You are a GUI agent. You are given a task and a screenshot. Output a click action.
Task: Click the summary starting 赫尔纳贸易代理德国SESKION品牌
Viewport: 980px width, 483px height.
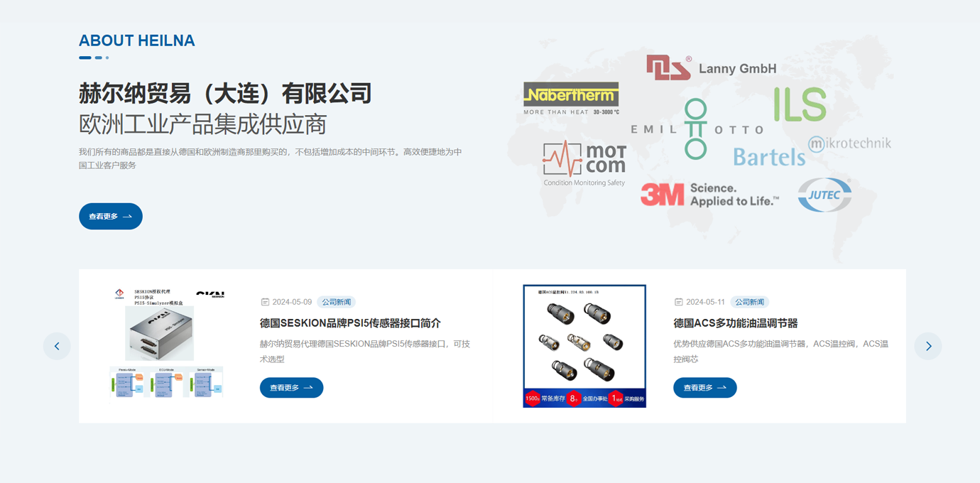tap(365, 351)
